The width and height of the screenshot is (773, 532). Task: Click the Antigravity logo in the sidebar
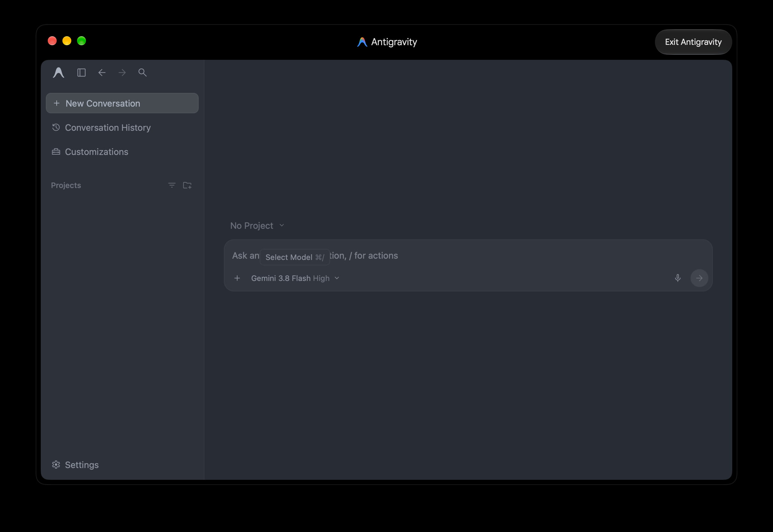(58, 73)
